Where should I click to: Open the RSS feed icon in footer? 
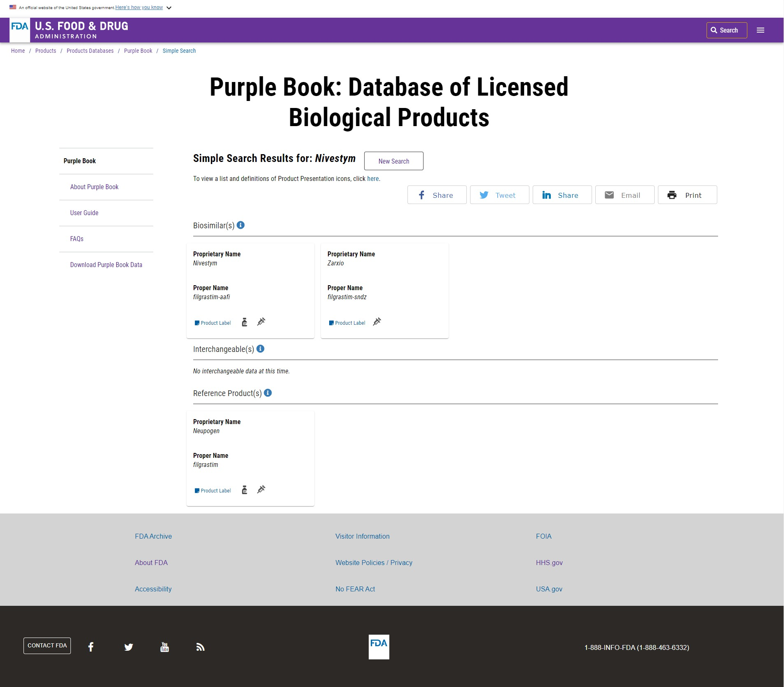tap(200, 647)
